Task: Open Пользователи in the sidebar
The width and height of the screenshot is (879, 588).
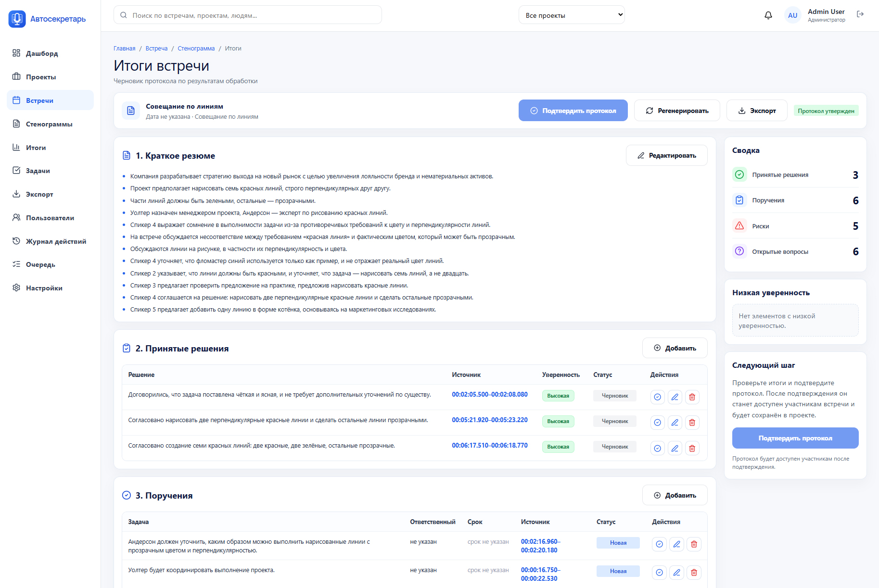Action: 50,218
